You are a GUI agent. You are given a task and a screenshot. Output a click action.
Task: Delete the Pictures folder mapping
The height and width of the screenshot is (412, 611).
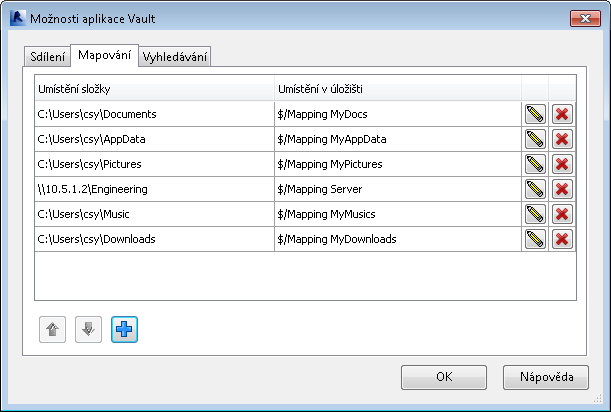562,164
